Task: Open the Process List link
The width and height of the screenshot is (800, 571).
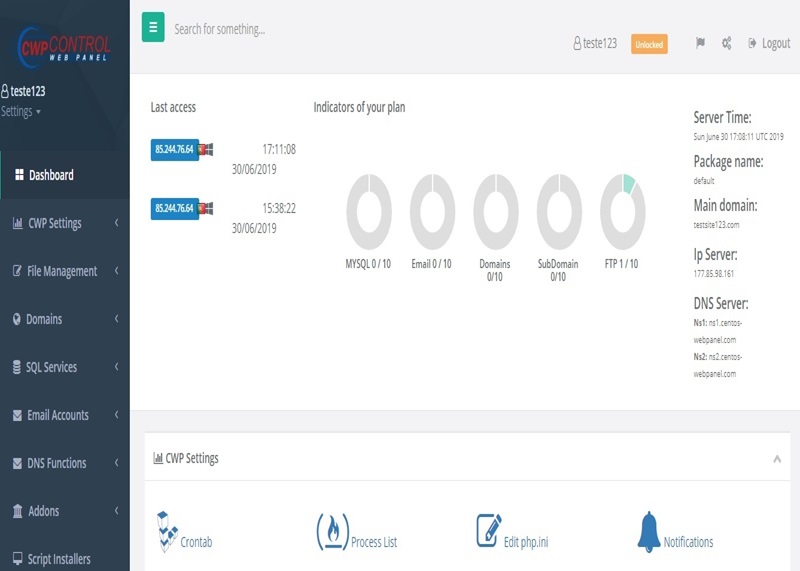Action: (374, 542)
